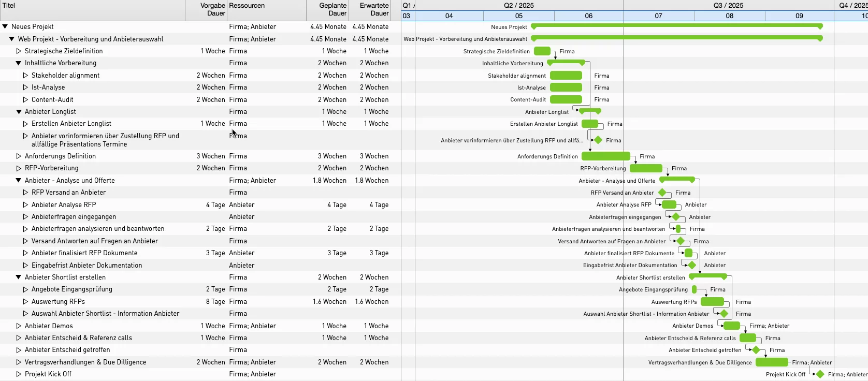Click the Ressourcen column header
868x381 pixels.
(x=247, y=6)
